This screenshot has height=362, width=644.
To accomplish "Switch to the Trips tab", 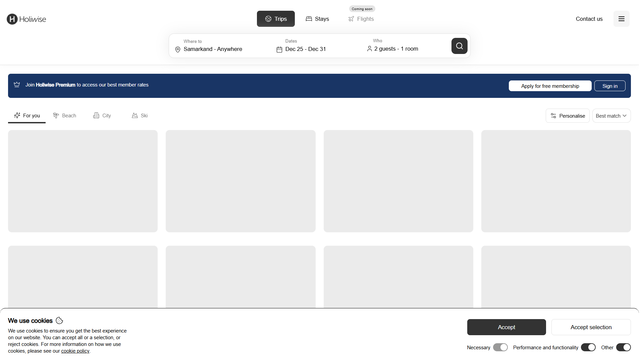I will [276, 19].
